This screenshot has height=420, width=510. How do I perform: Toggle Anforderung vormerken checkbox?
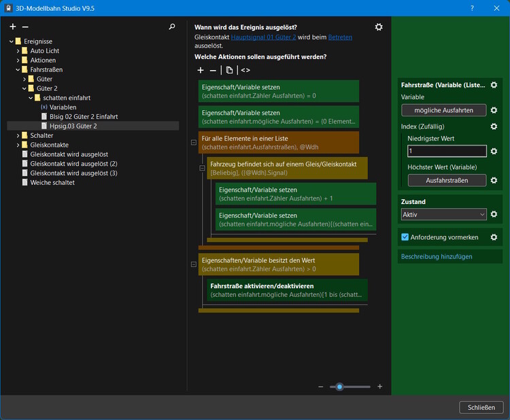point(405,237)
